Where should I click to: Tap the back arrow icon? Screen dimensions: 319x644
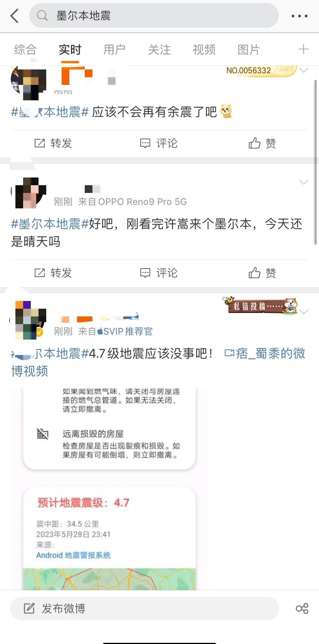15,16
